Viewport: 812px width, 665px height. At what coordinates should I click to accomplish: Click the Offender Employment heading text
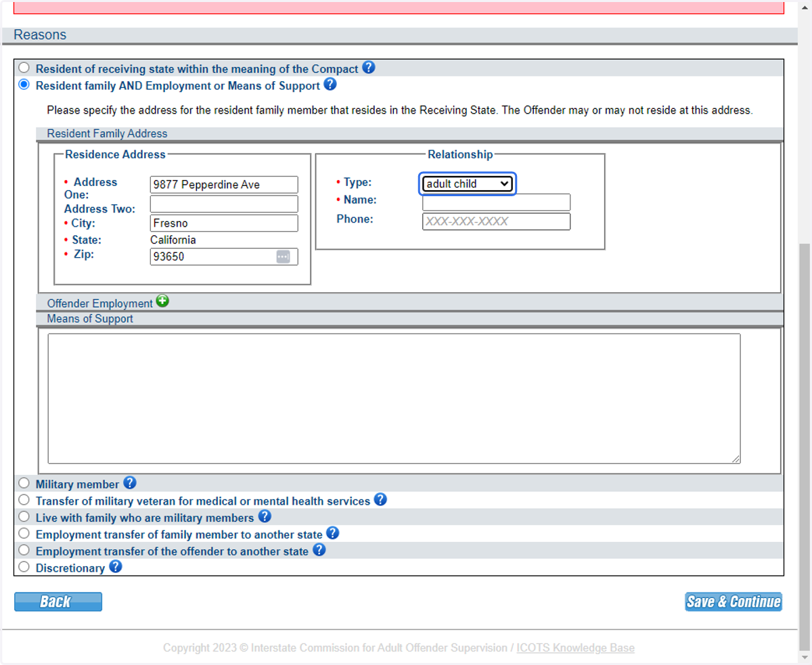click(x=100, y=304)
